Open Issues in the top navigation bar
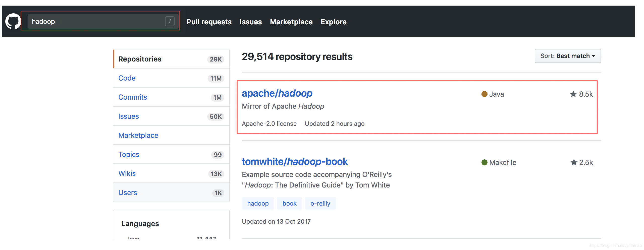This screenshot has height=250, width=644. (x=251, y=22)
